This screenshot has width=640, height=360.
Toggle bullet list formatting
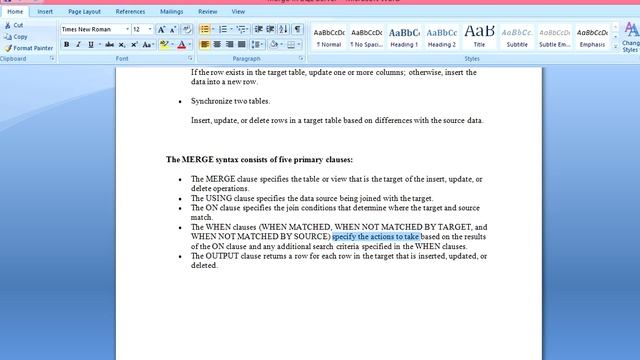[204, 29]
